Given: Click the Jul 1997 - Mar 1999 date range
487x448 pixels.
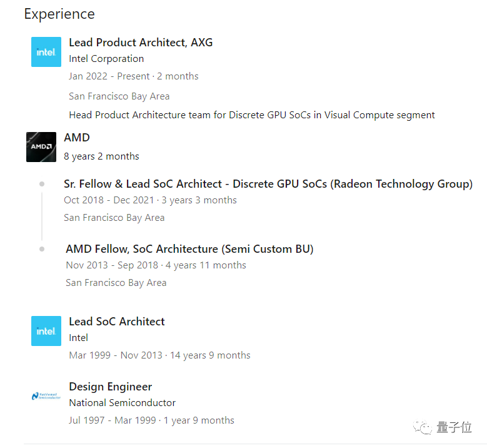Looking at the screenshot, I should [x=113, y=420].
